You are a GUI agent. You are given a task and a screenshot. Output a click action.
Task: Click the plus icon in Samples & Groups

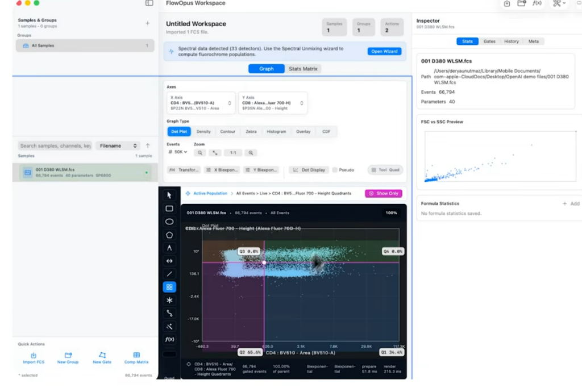coord(148,23)
